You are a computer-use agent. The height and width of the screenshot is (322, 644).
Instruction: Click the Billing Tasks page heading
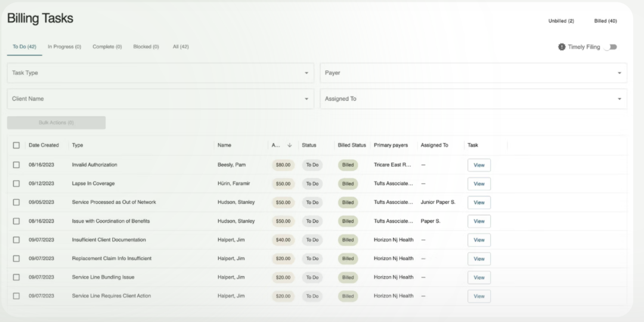tap(41, 18)
